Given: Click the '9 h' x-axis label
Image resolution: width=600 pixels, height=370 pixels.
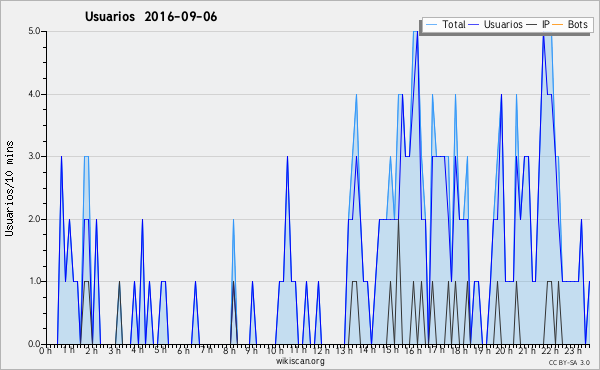Looking at the screenshot, I should click(252, 350).
